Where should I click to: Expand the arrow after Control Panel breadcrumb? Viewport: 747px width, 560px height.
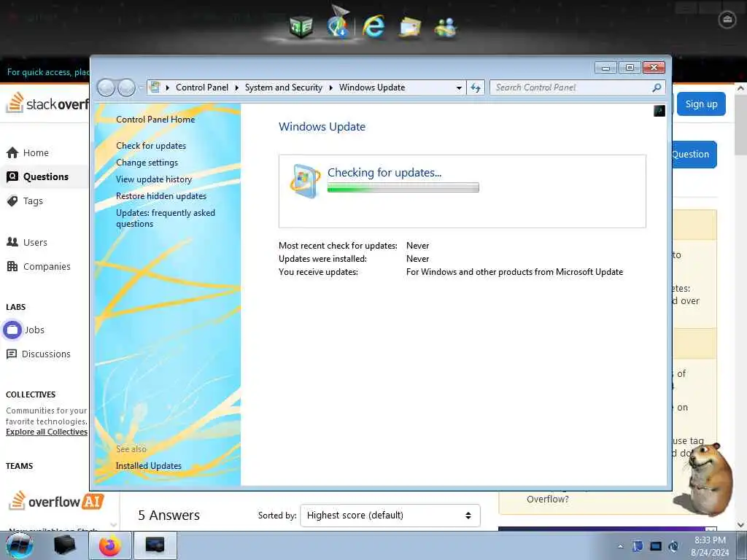pos(237,87)
